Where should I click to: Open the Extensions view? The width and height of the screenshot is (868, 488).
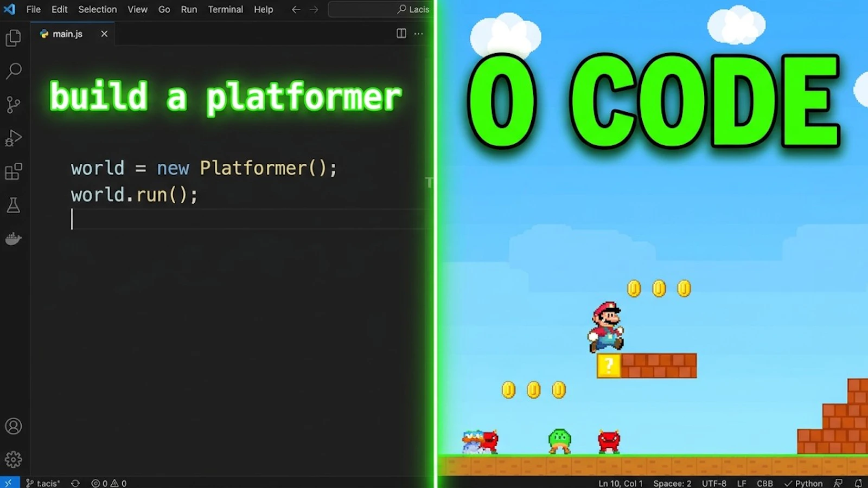point(13,172)
